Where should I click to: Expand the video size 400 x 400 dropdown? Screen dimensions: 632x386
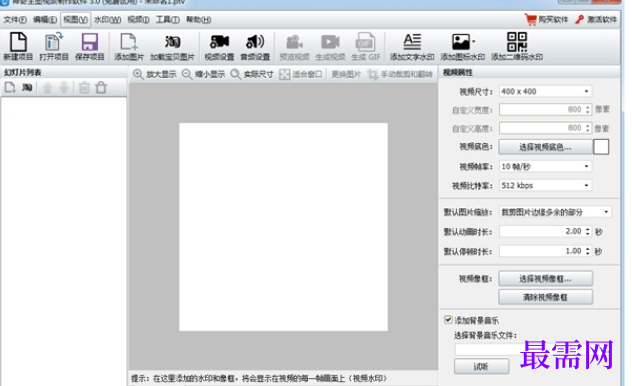(x=545, y=91)
